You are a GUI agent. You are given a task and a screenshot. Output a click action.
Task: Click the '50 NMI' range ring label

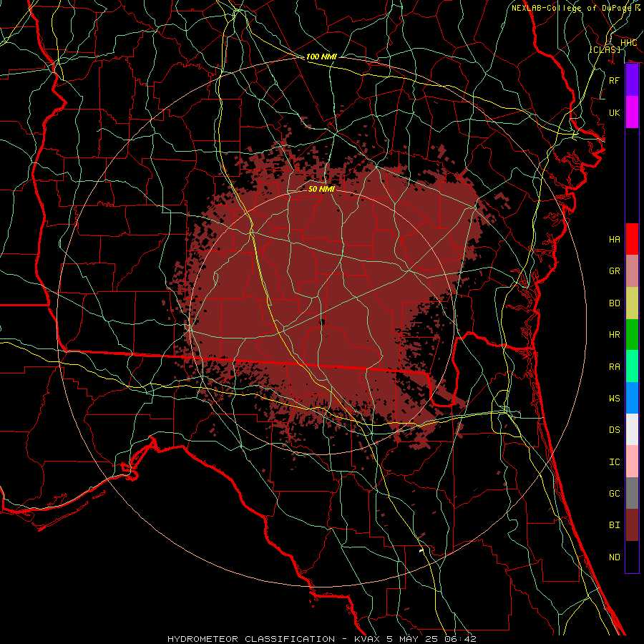(x=321, y=189)
